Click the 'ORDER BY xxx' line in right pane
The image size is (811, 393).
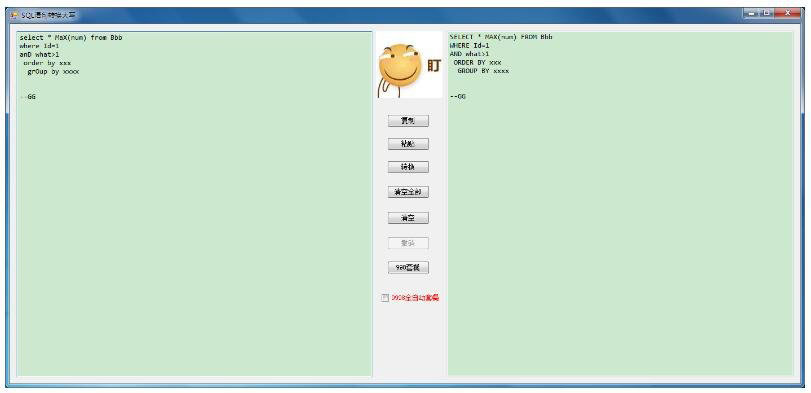[x=477, y=62]
